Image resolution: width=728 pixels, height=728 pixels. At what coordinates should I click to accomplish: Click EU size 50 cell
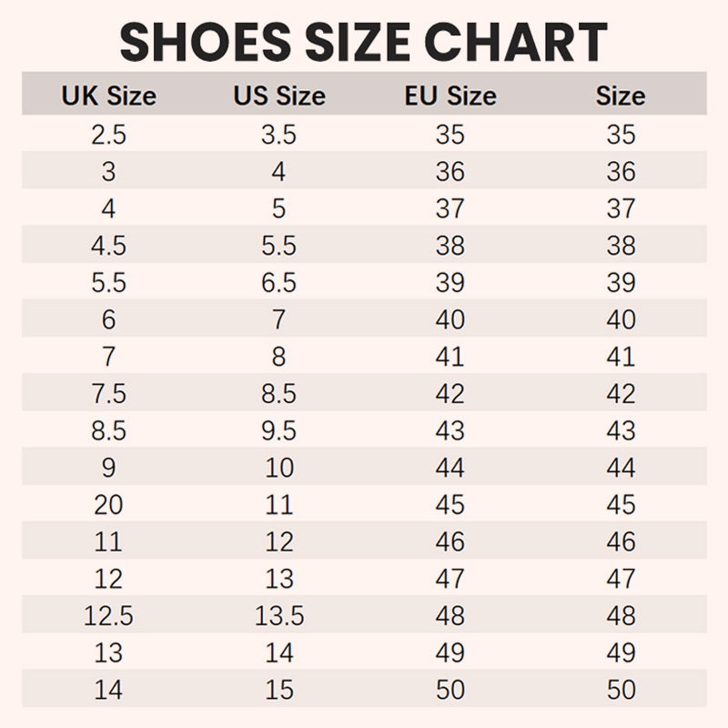pyautogui.click(x=450, y=689)
